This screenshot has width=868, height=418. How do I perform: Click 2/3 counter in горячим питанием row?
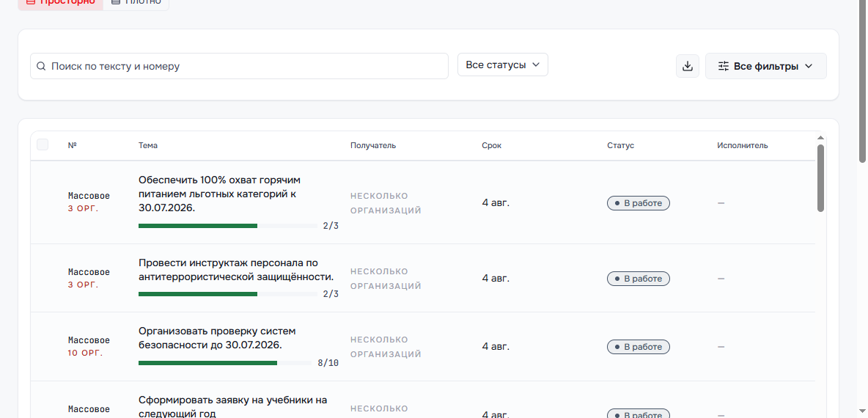click(x=331, y=226)
